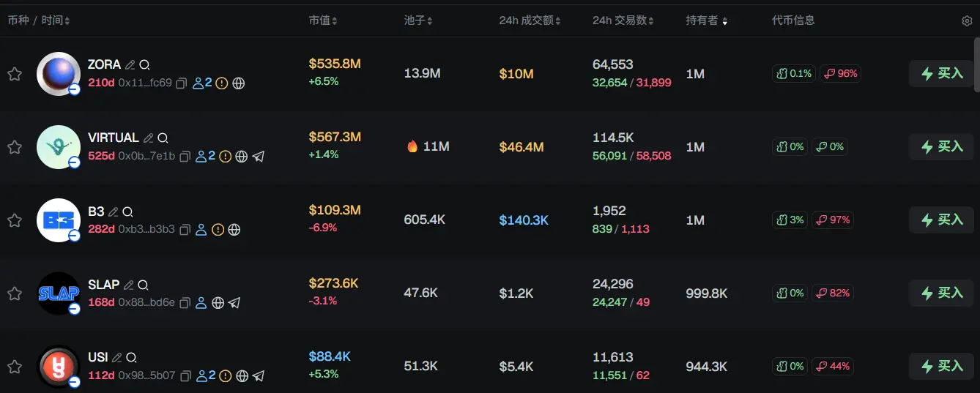Open the VIRTUAL token logo thumbnail
The width and height of the screenshot is (980, 393).
[x=58, y=146]
